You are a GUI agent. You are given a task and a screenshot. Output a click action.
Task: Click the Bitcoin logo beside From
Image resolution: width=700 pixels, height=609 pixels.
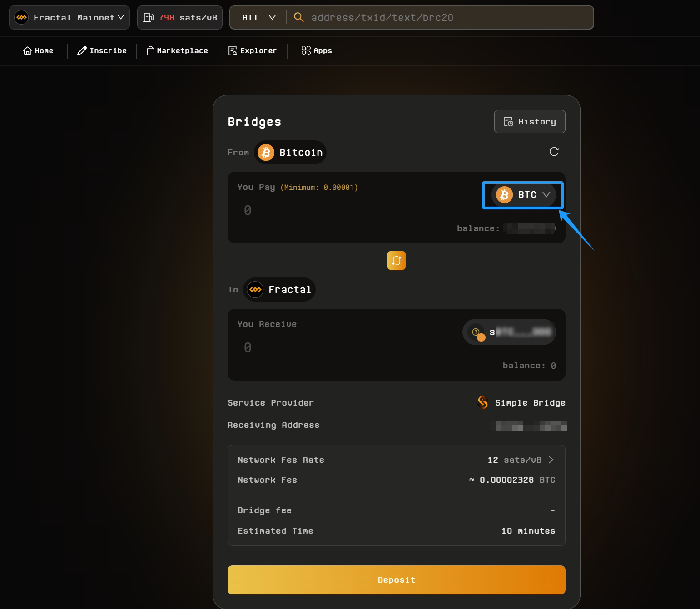tap(266, 153)
